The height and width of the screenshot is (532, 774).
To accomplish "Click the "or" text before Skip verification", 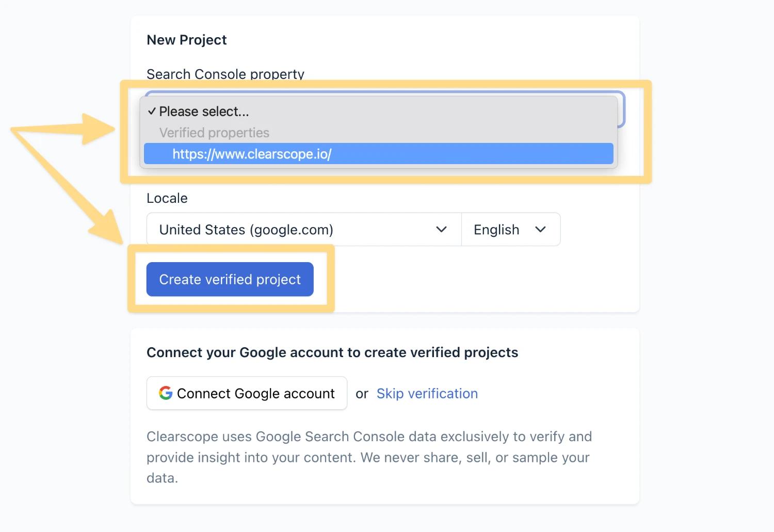I will pyautogui.click(x=362, y=394).
